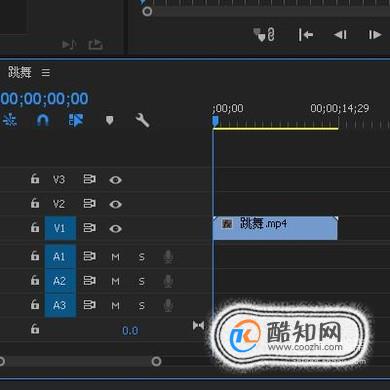Toggle V1 track targeting
This screenshot has height=390, width=390.
tap(60, 228)
